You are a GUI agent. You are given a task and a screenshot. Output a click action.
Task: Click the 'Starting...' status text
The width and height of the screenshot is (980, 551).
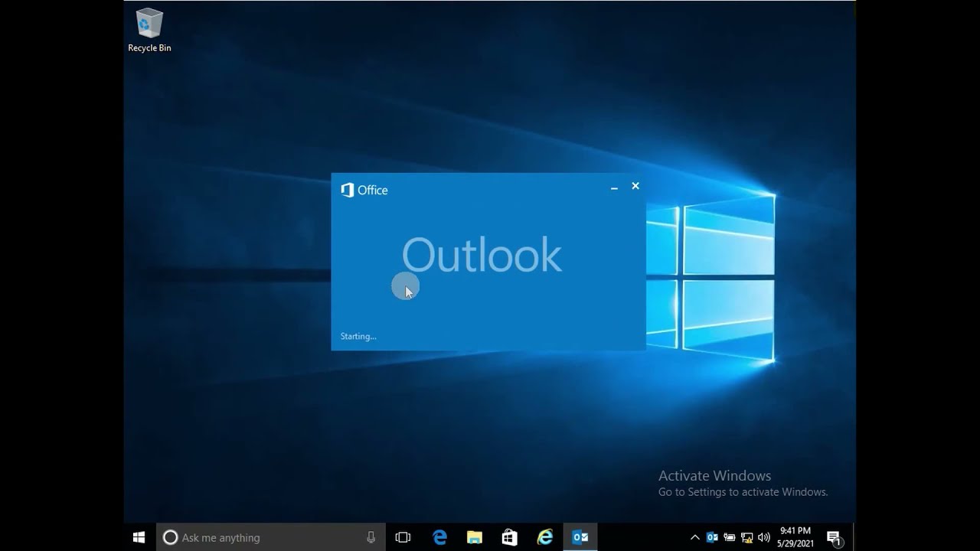(x=358, y=336)
